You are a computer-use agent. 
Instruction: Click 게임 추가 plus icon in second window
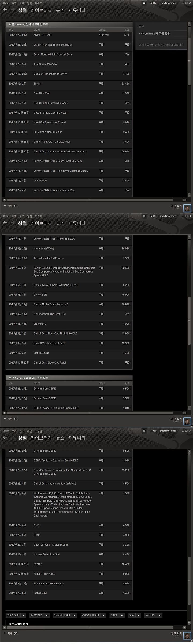pos(5,419)
